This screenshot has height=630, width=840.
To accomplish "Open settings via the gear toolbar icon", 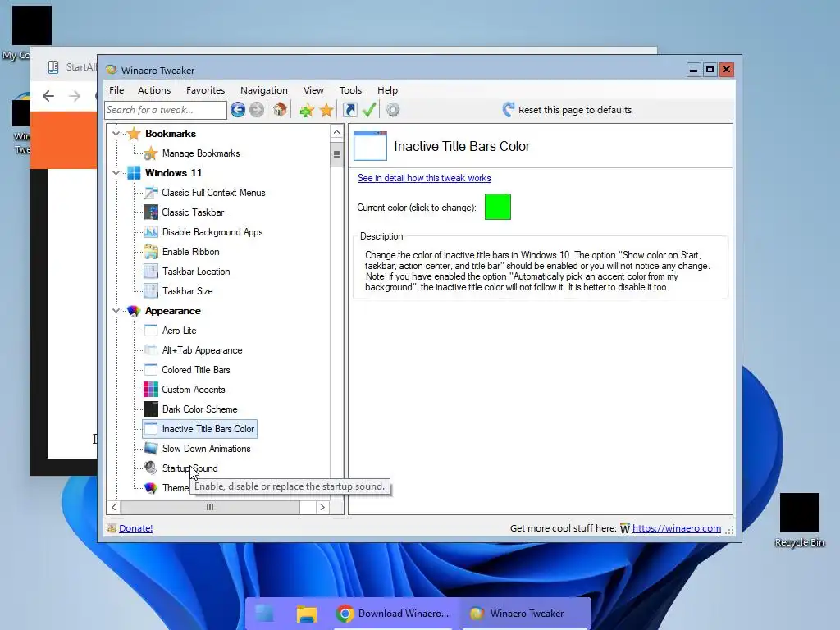I will point(393,110).
